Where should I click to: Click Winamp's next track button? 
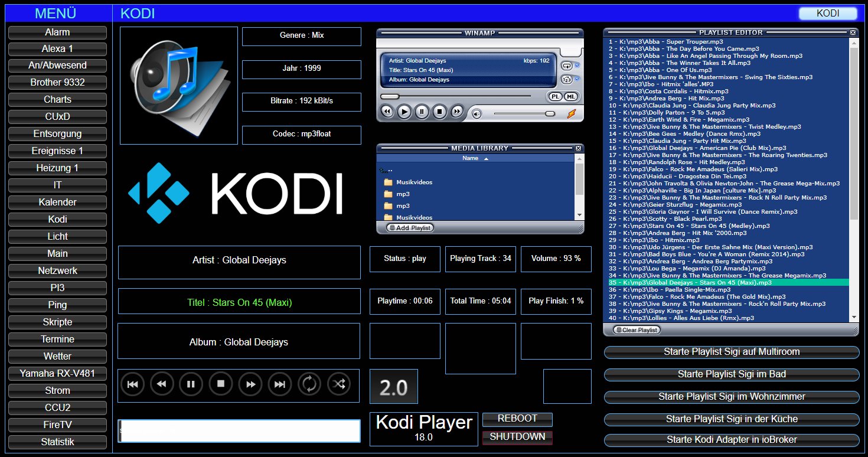pos(457,112)
